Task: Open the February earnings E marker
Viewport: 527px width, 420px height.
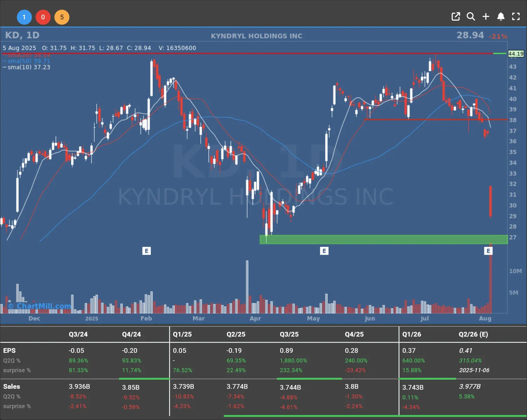Action: coord(147,251)
